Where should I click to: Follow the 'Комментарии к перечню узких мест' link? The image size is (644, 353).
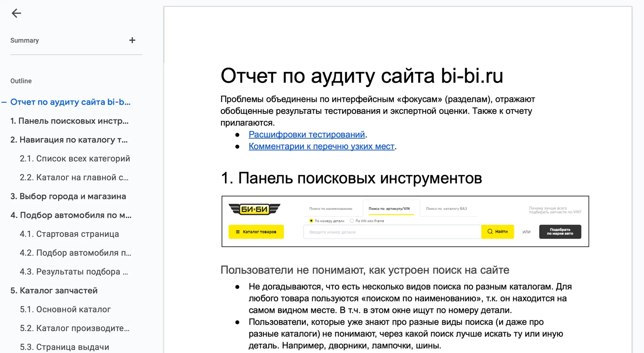(x=321, y=146)
